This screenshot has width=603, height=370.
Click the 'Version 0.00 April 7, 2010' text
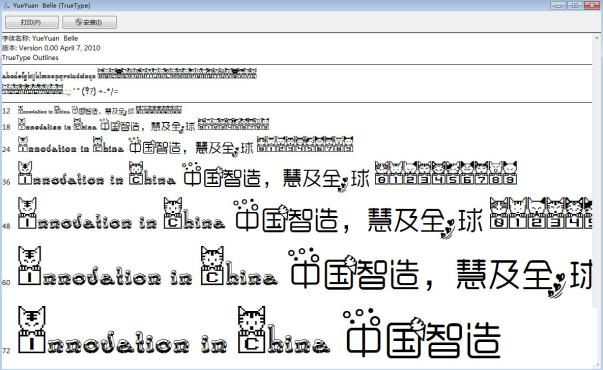coord(59,48)
